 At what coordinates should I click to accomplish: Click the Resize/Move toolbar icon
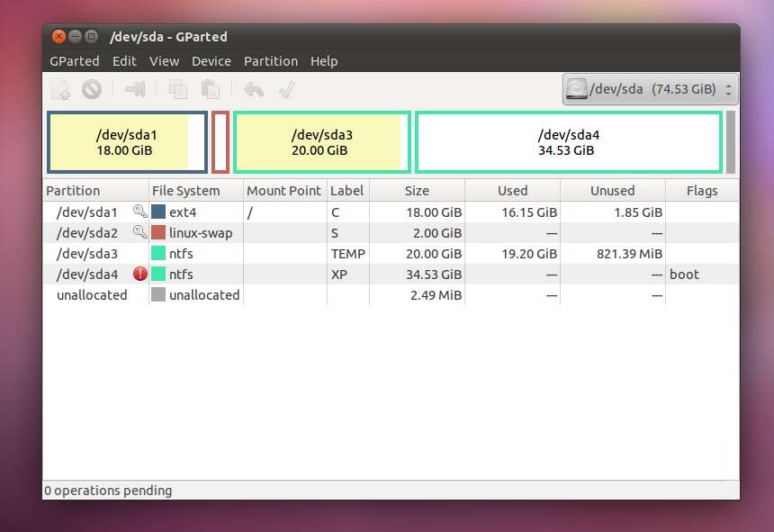[135, 89]
